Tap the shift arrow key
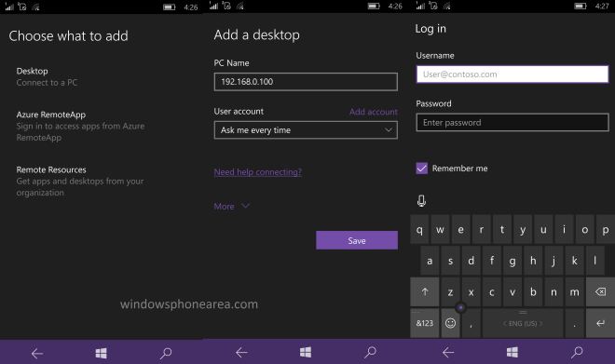This screenshot has width=615, height=364. coord(425,292)
